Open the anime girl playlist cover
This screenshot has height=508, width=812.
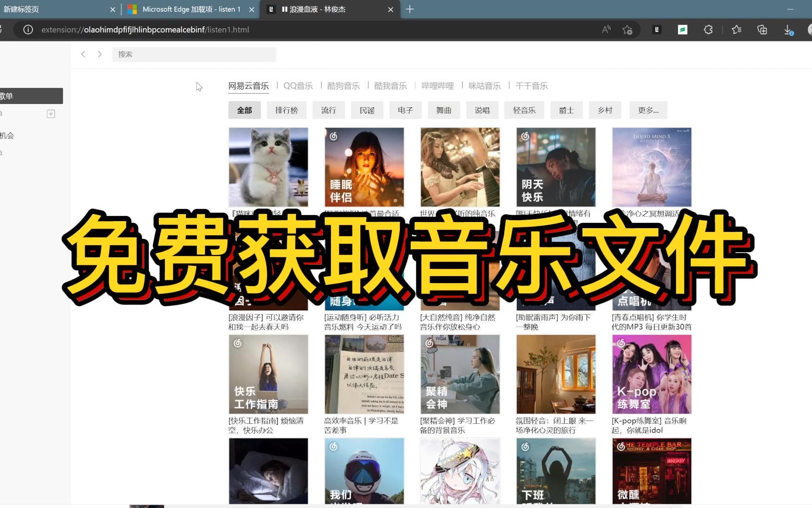[x=460, y=471]
